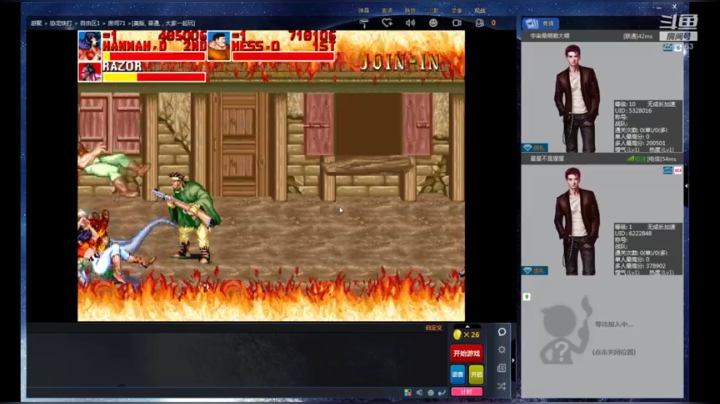Click the document list icon below gear
Image resolution: width=720 pixels, height=404 pixels.
502,368
